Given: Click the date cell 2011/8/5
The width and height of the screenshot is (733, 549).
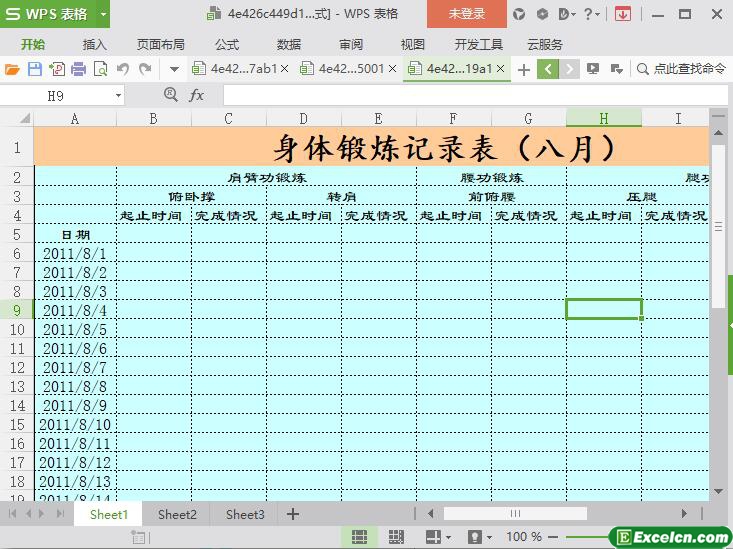Looking at the screenshot, I should click(75, 330).
